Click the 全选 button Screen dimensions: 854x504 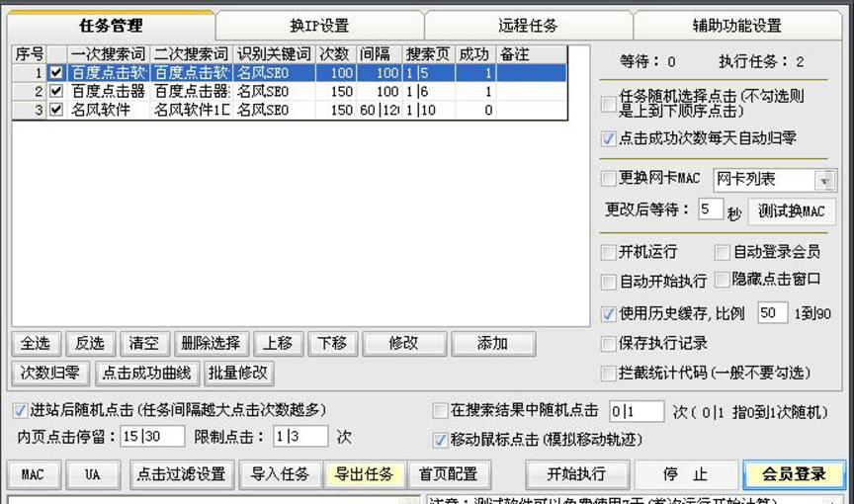tap(36, 344)
